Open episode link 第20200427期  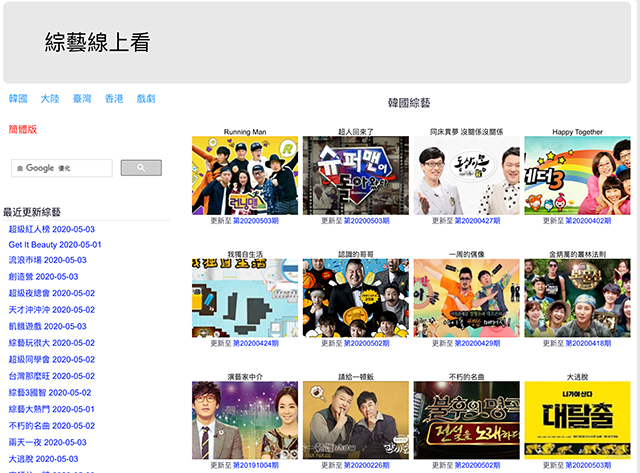[x=478, y=221]
